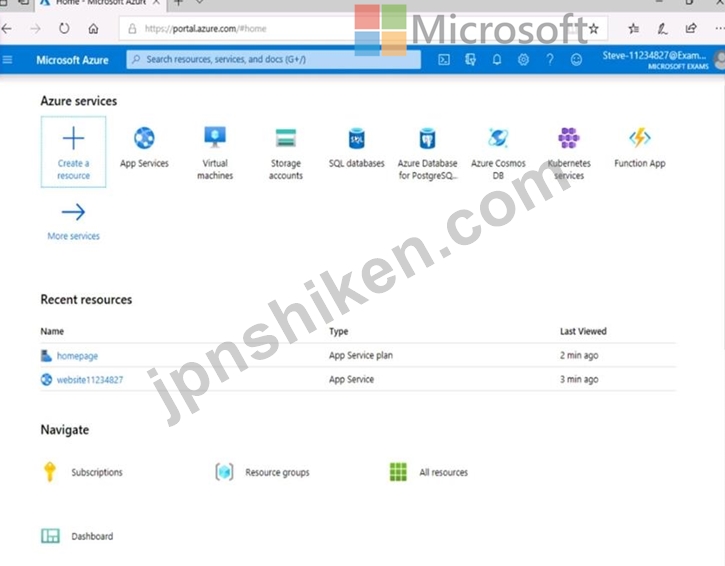Screen dimensions: 725x566
Task: Open website11234827 App Service
Action: 90,380
